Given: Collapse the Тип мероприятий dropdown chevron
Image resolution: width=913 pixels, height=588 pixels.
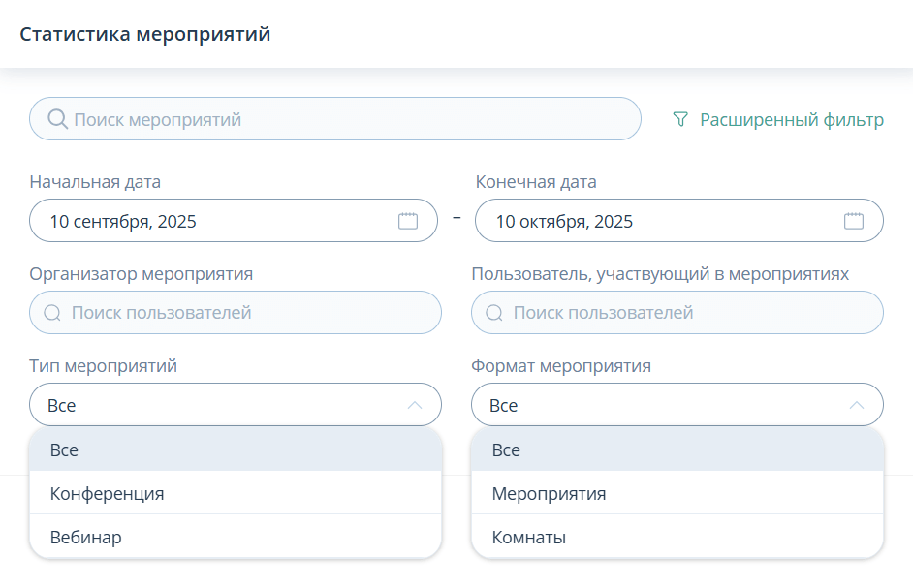Looking at the screenshot, I should point(414,404).
